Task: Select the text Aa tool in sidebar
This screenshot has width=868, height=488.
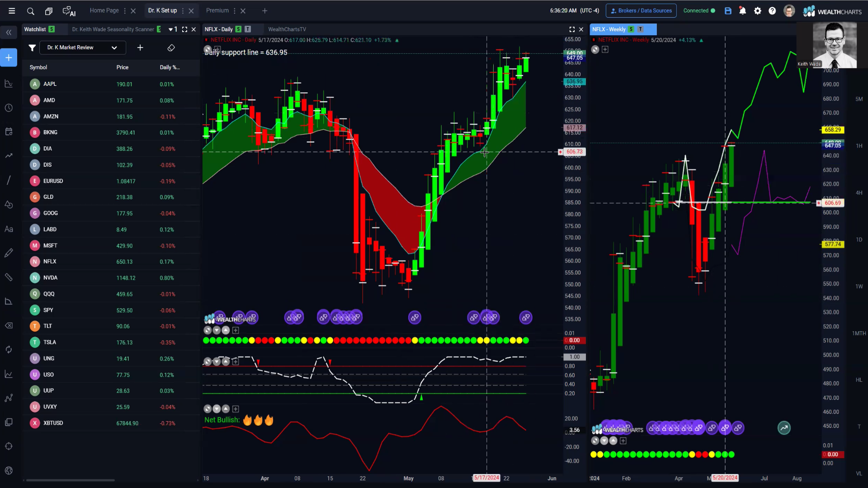Action: 9,229
